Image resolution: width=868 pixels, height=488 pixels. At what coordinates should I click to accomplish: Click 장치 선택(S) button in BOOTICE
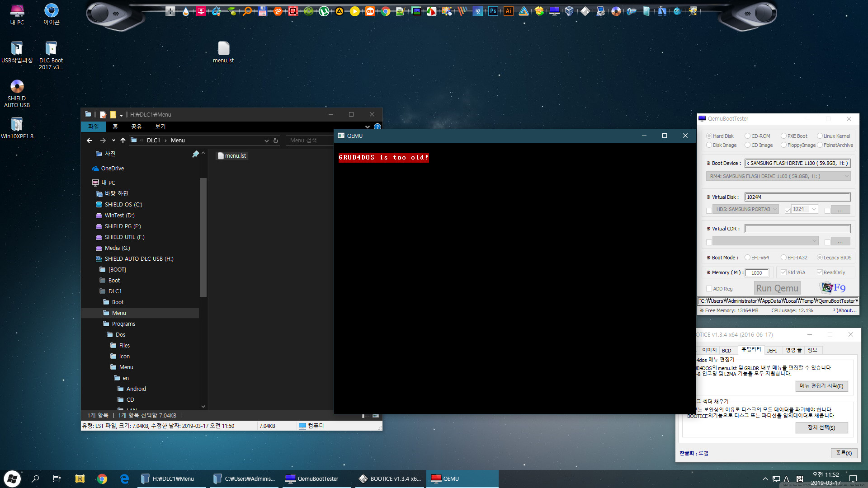pyautogui.click(x=821, y=427)
